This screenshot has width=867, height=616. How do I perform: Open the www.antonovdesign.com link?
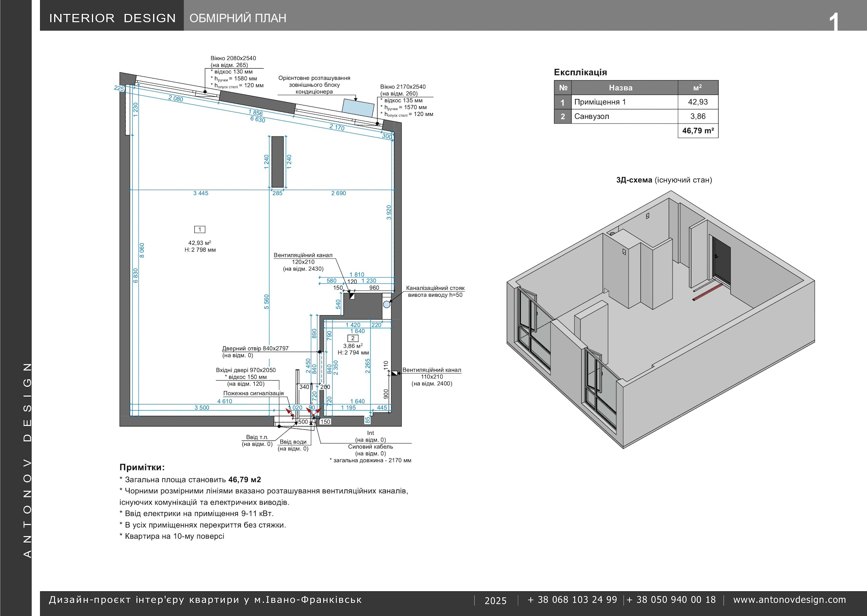[x=789, y=600]
